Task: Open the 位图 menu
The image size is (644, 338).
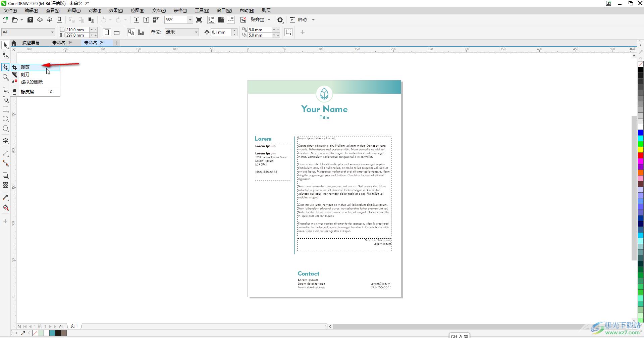Action: 138,10
